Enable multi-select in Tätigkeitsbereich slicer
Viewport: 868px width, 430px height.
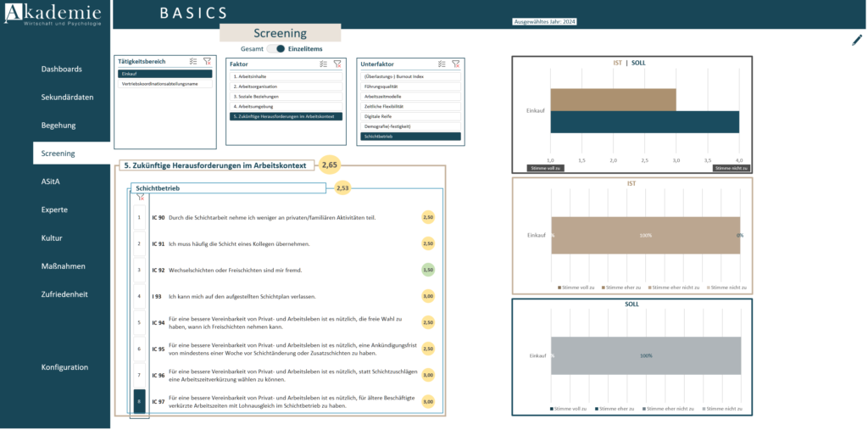click(x=193, y=62)
